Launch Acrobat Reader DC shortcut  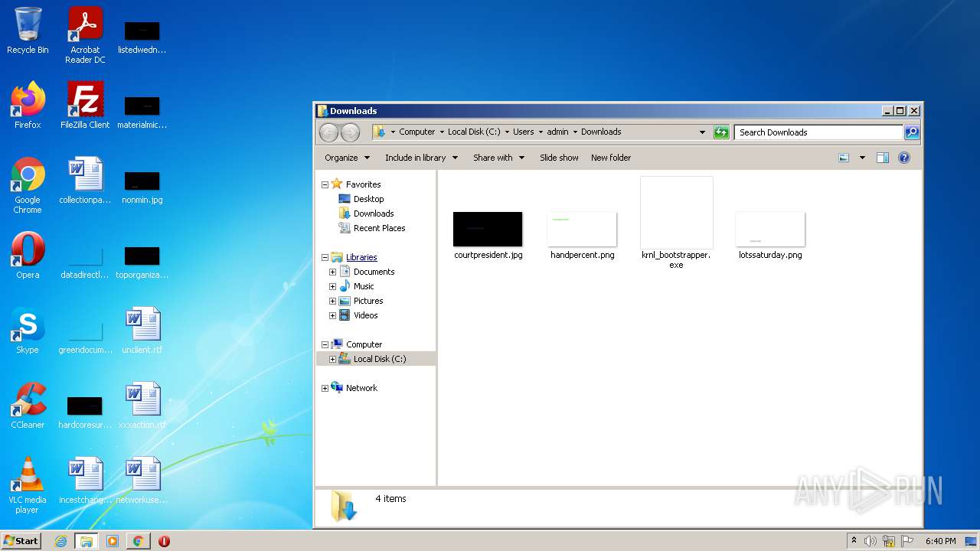click(x=85, y=35)
